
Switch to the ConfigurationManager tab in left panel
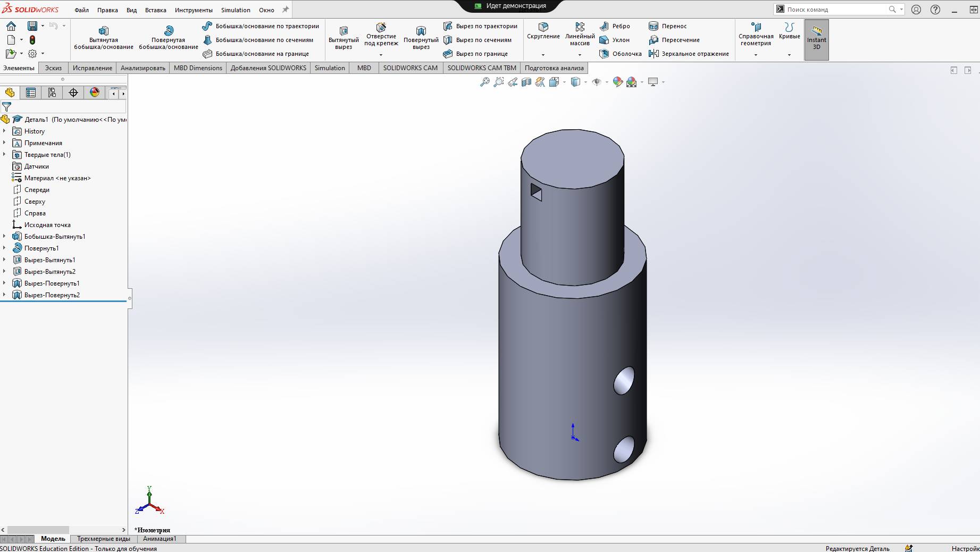tap(52, 93)
